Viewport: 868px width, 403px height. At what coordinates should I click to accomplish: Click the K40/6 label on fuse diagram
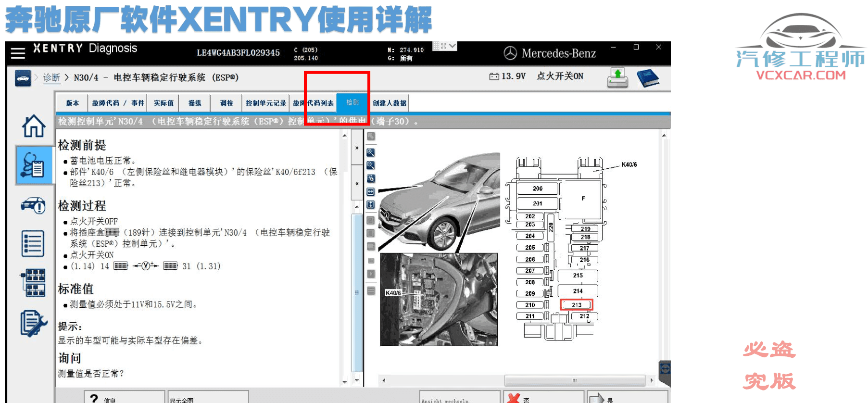tap(629, 164)
